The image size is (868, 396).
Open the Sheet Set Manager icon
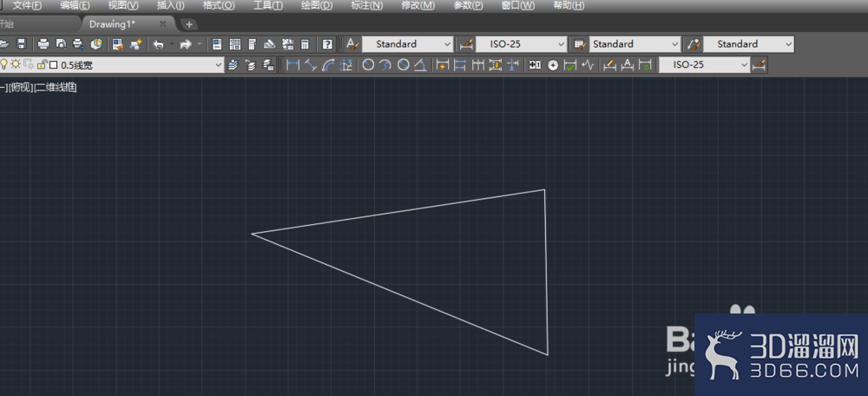coord(270,43)
